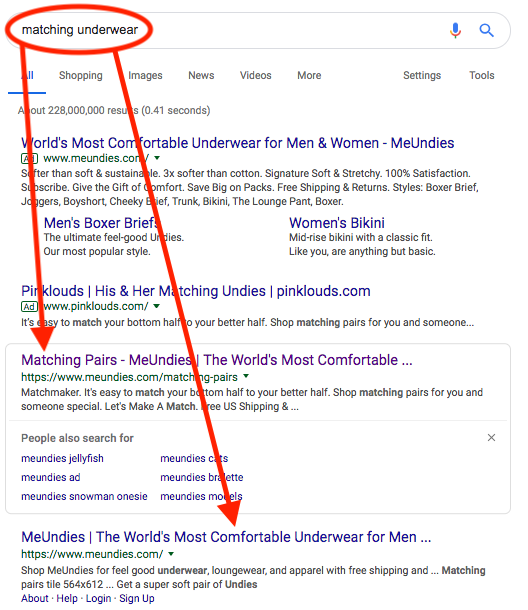The height and width of the screenshot is (610, 528).
Task: Open dropdown arrow beside meundies.com/matching-pairs URL
Action: pos(246,376)
